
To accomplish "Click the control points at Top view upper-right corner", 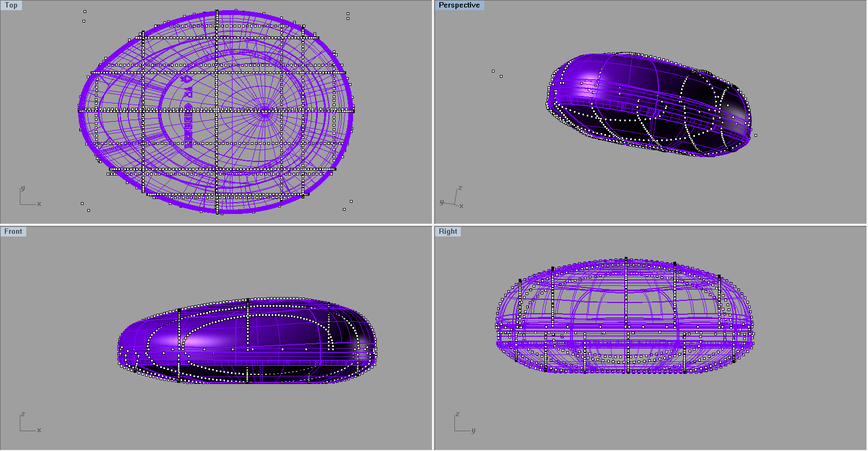I will (x=348, y=16).
